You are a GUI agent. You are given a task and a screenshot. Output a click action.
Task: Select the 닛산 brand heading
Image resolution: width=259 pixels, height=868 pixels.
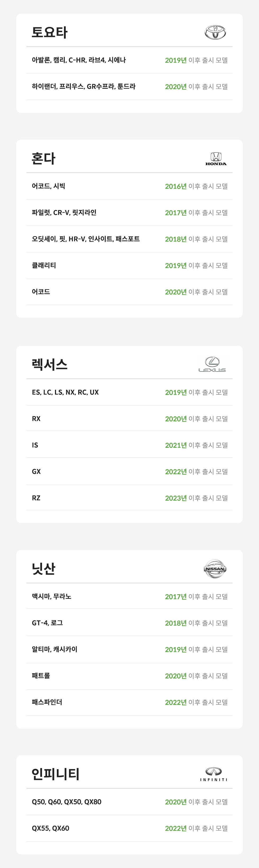click(44, 569)
